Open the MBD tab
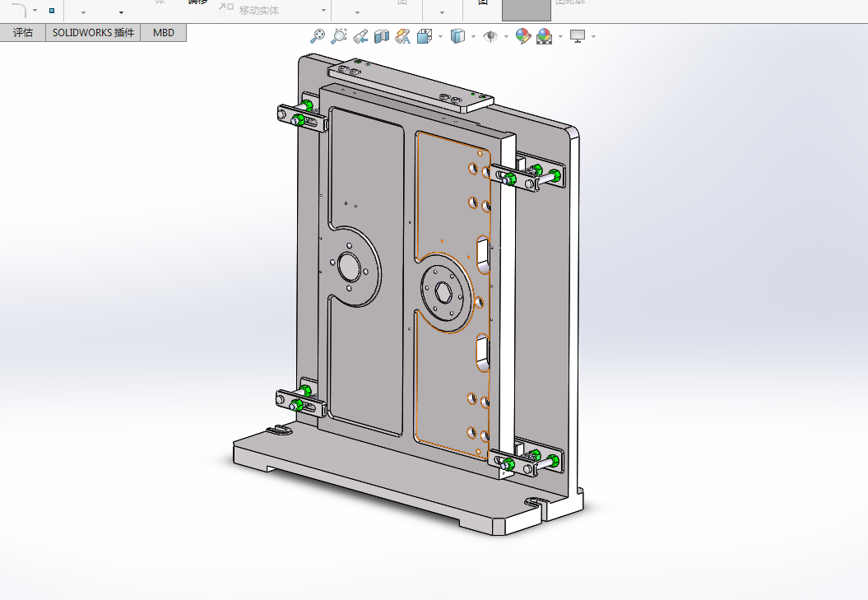 coord(163,33)
